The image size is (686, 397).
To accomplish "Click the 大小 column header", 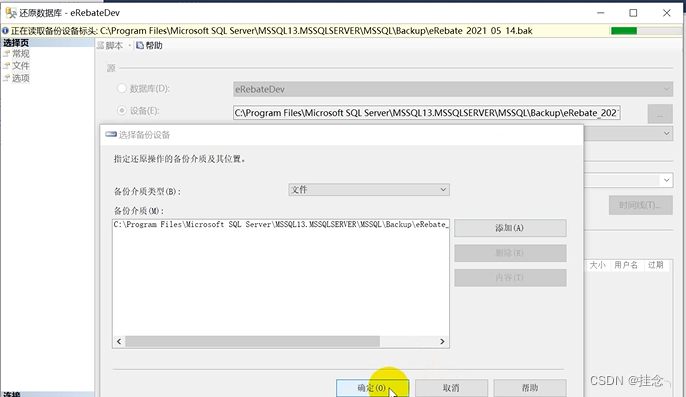I will click(x=597, y=265).
